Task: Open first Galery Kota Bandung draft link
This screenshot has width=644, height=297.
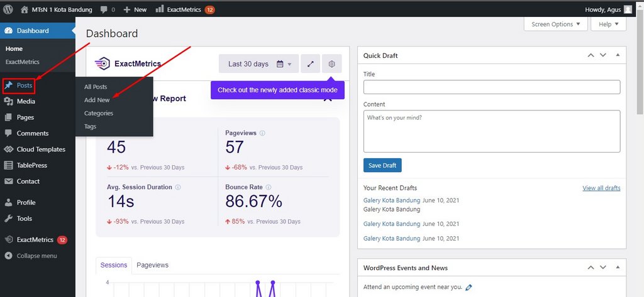Action: (392, 200)
